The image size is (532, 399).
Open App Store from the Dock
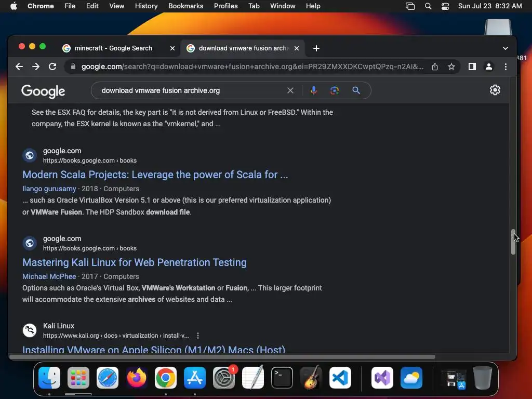coord(195,378)
